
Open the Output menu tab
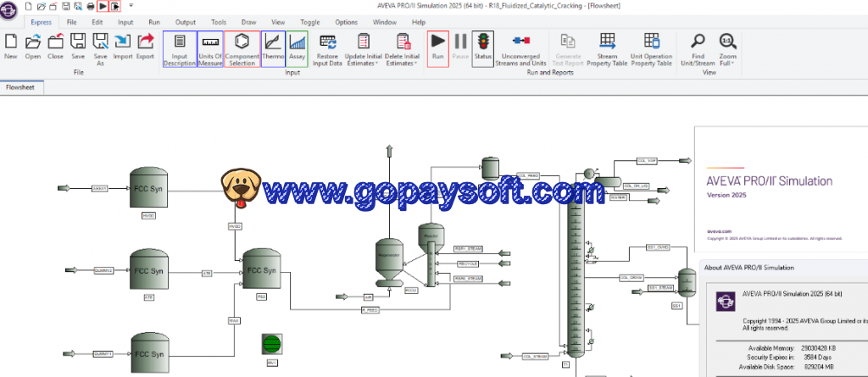pyautogui.click(x=186, y=22)
